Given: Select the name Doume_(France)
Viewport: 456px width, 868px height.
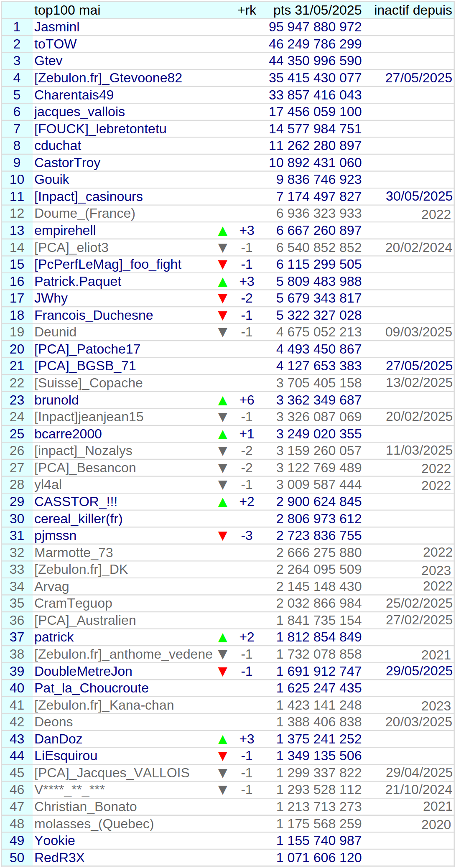Looking at the screenshot, I should coord(85,213).
